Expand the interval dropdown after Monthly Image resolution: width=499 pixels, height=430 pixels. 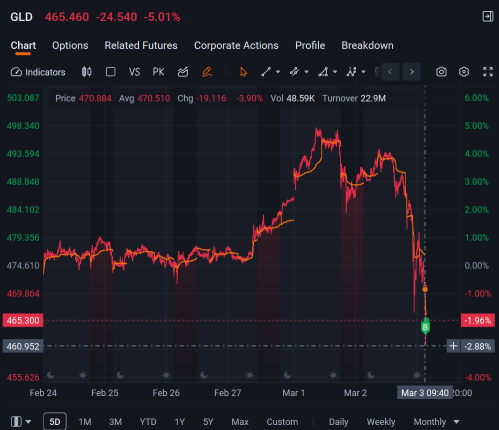[457, 422]
